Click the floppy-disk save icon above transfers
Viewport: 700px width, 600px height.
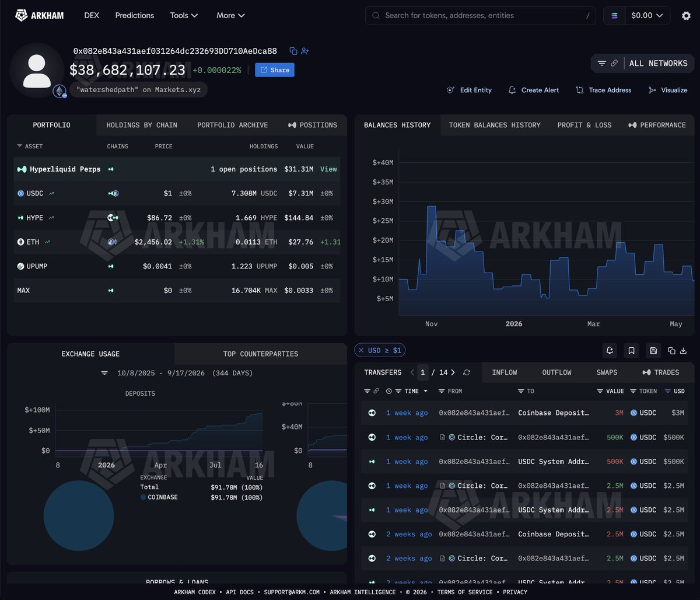(x=653, y=351)
